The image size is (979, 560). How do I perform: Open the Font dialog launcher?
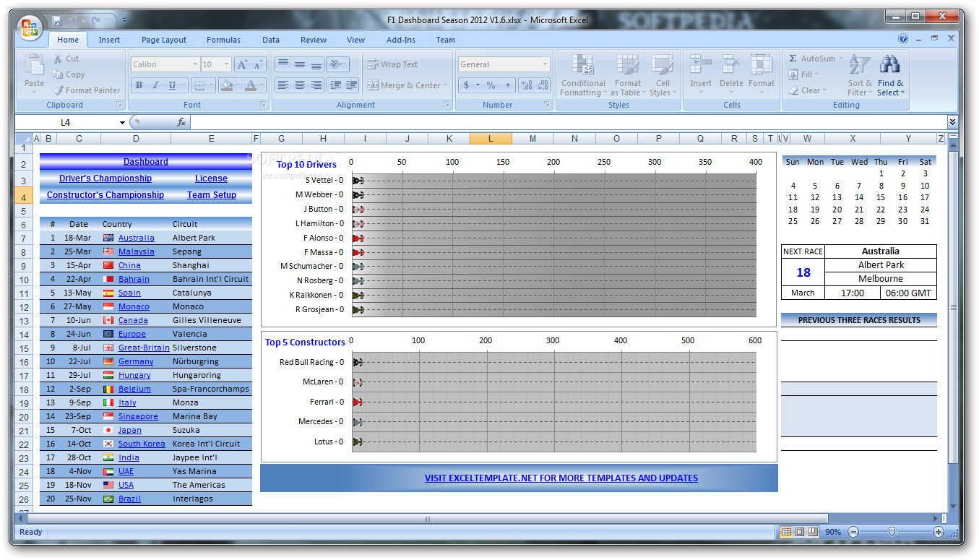[263, 105]
